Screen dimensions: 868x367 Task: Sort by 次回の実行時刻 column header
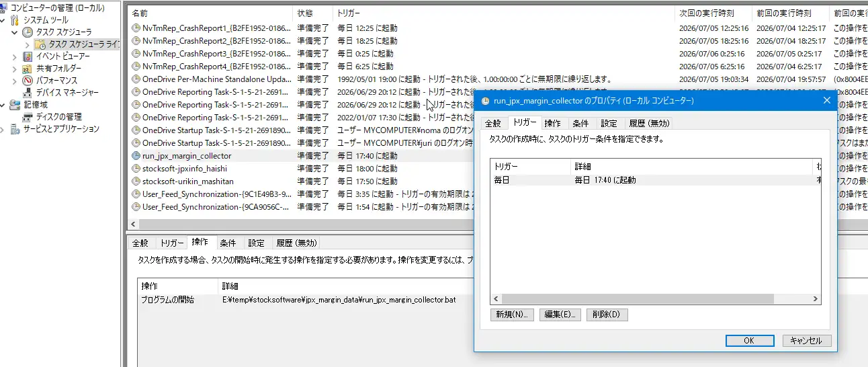[713, 13]
